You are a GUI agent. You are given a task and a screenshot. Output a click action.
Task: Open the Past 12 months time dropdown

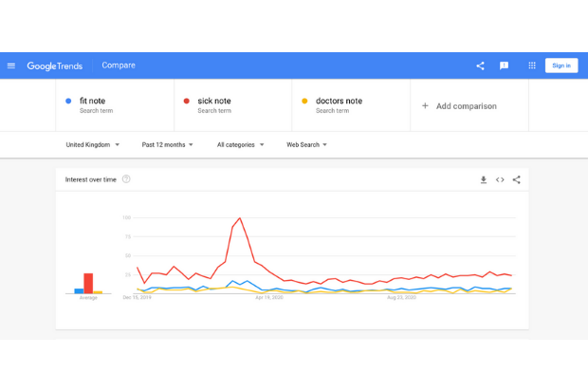(x=167, y=144)
